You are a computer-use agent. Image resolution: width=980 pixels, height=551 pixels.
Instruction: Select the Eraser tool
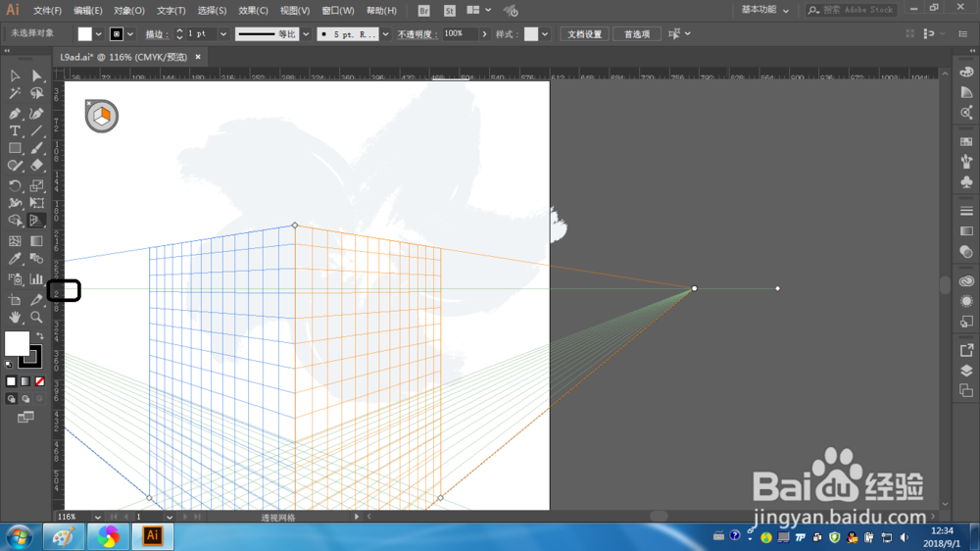[37, 166]
